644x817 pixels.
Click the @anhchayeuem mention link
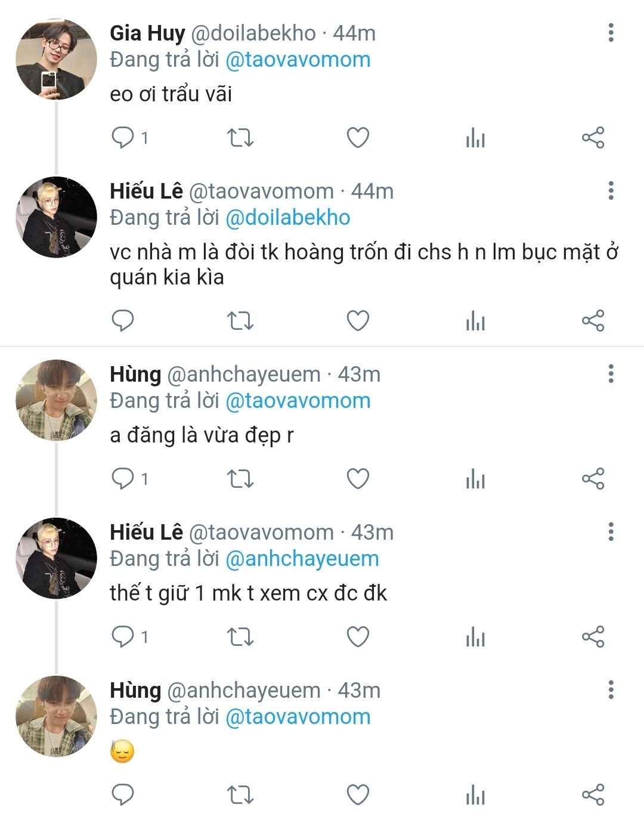pos(302,559)
